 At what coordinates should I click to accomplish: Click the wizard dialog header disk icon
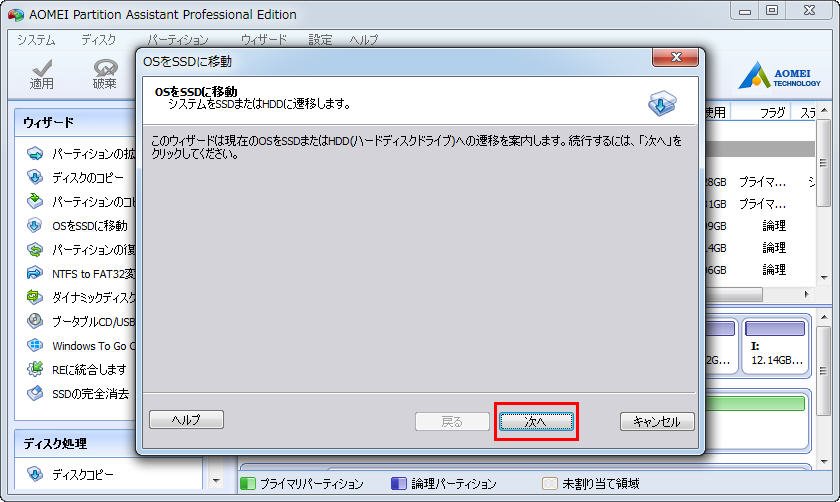(x=662, y=103)
